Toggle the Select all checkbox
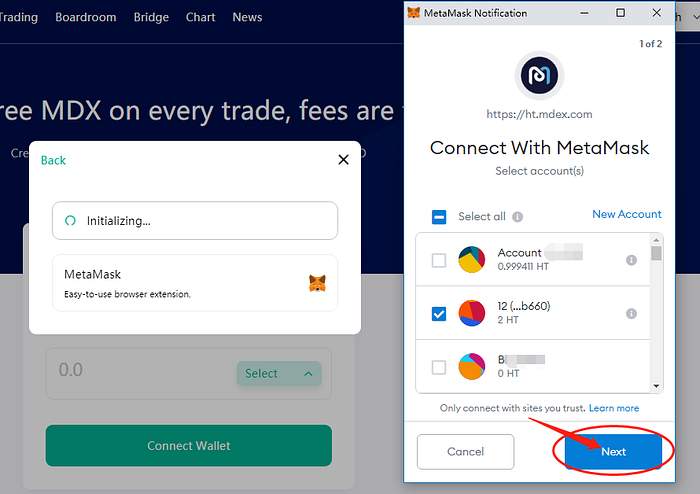 click(439, 217)
